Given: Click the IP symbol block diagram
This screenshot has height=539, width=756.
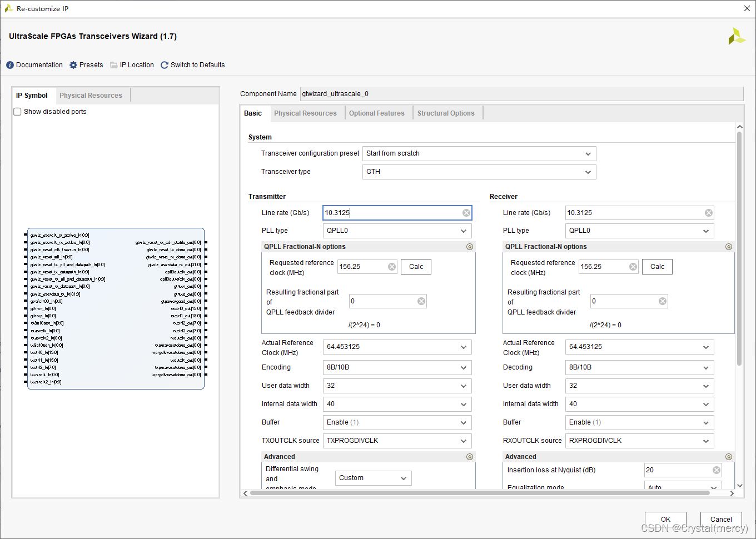Looking at the screenshot, I should pos(116,309).
